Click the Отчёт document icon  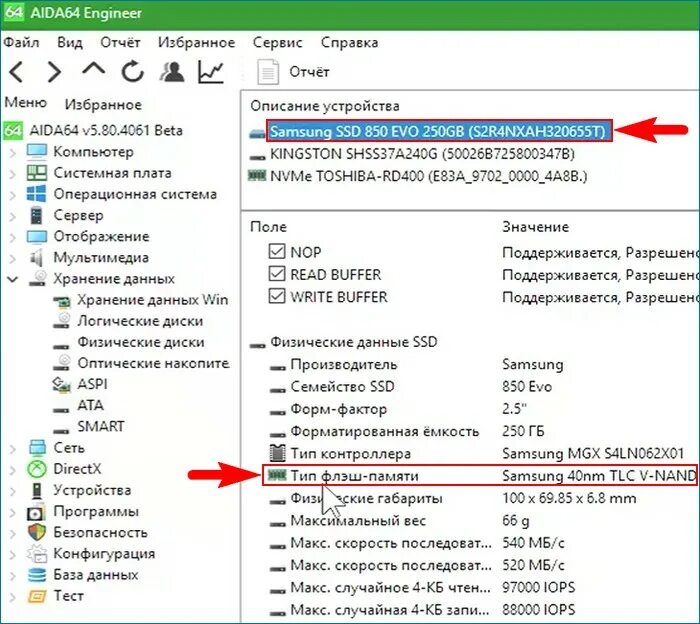[268, 72]
